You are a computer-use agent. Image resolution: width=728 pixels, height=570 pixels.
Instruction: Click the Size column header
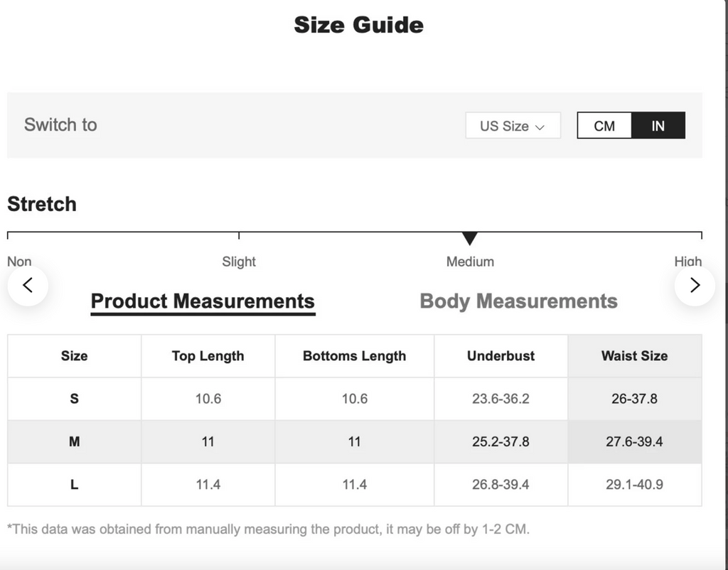[x=74, y=356]
